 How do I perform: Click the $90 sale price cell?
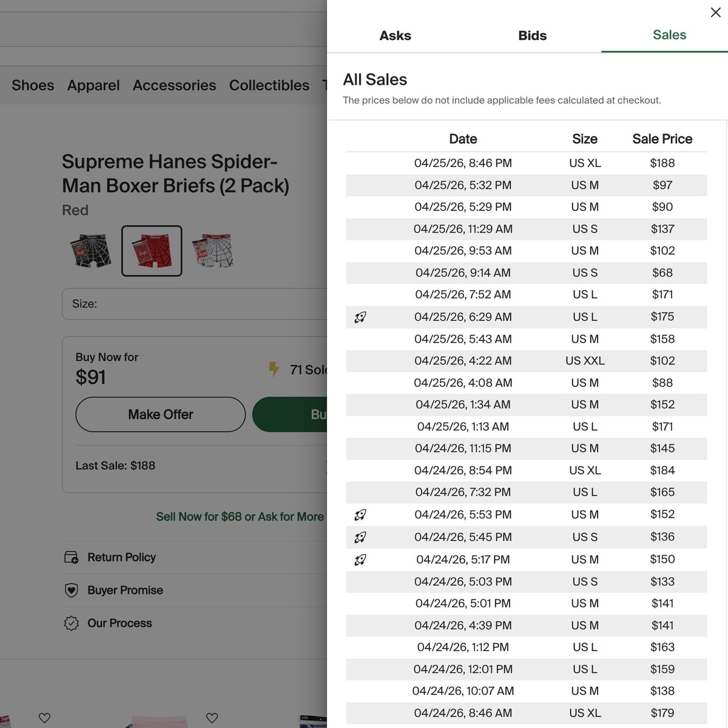point(662,207)
